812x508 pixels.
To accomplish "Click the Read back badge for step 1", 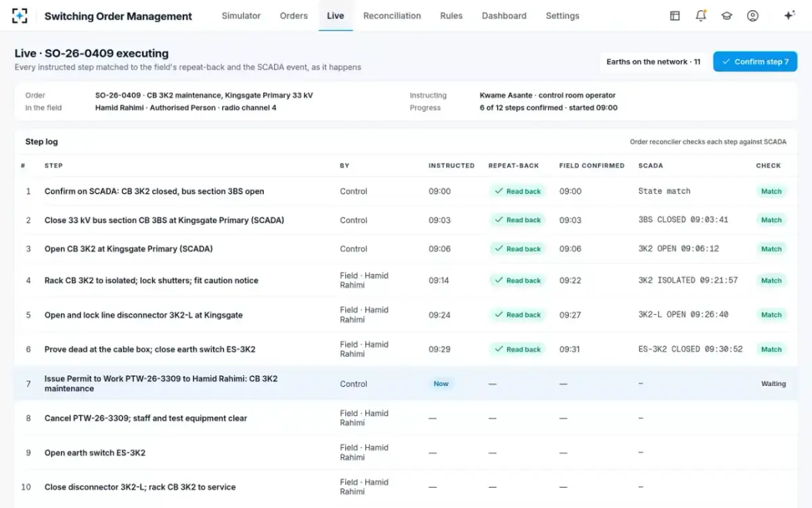I will (518, 192).
